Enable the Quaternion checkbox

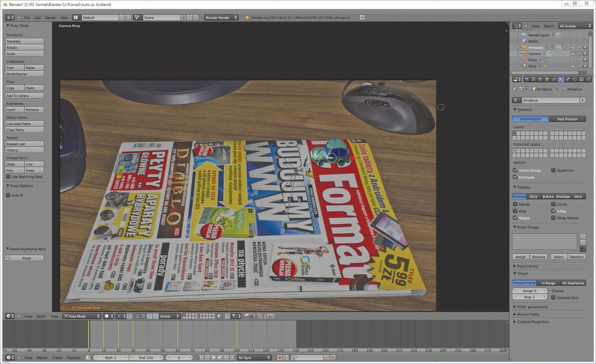[553, 170]
